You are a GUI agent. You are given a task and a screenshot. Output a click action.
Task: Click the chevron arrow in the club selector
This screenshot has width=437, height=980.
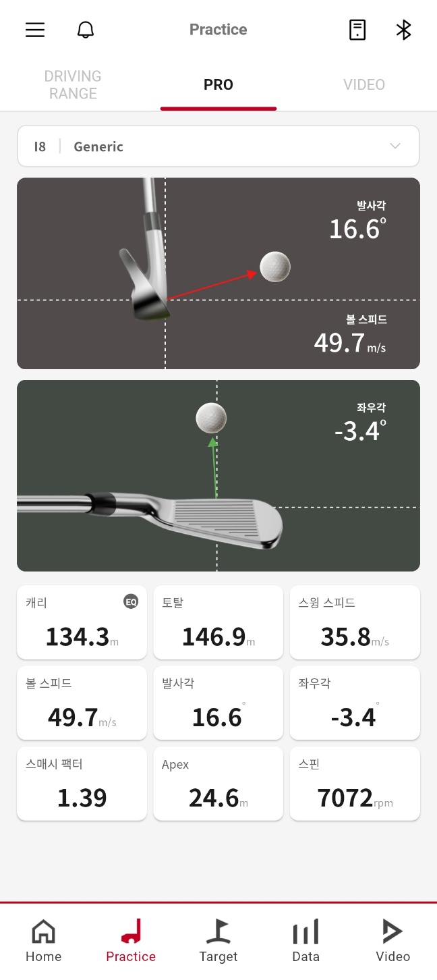coord(395,146)
